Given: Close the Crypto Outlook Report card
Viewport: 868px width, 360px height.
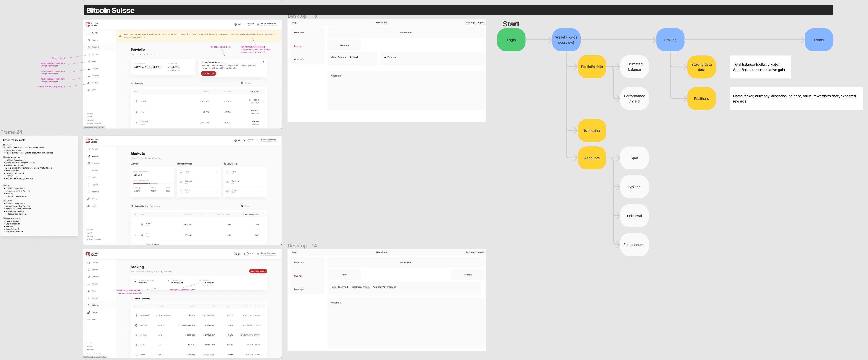Looking at the screenshot, I should tap(263, 62).
